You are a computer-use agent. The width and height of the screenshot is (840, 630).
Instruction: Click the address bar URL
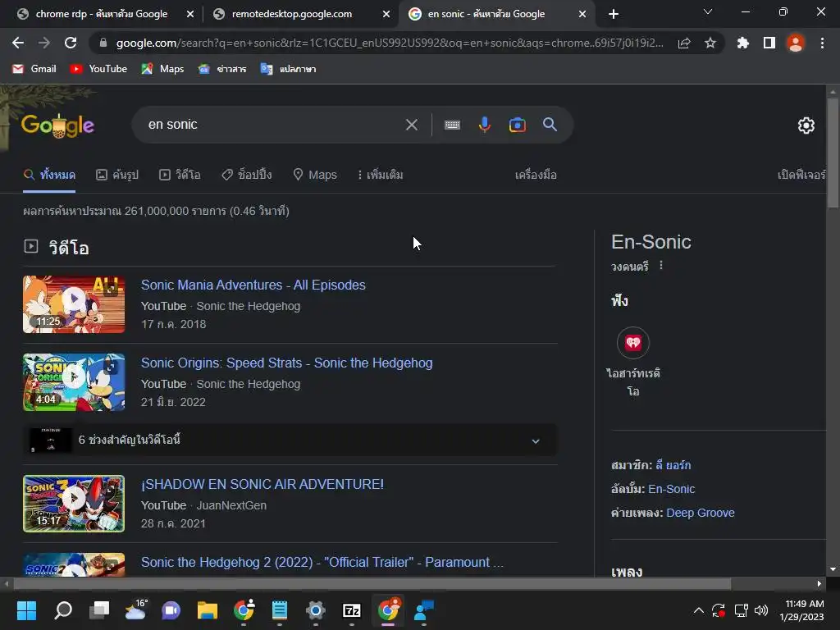(x=390, y=43)
